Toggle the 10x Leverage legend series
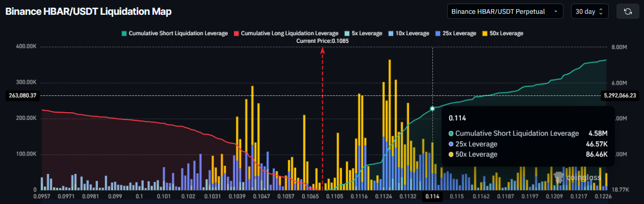644x204 pixels. coord(409,33)
